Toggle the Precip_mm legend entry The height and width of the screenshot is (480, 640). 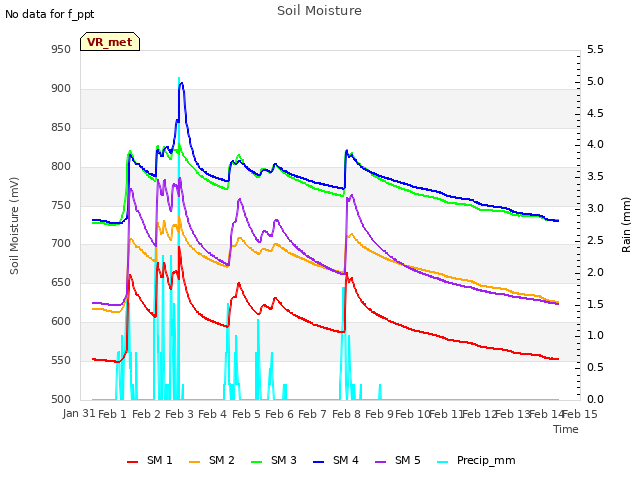coord(476,461)
